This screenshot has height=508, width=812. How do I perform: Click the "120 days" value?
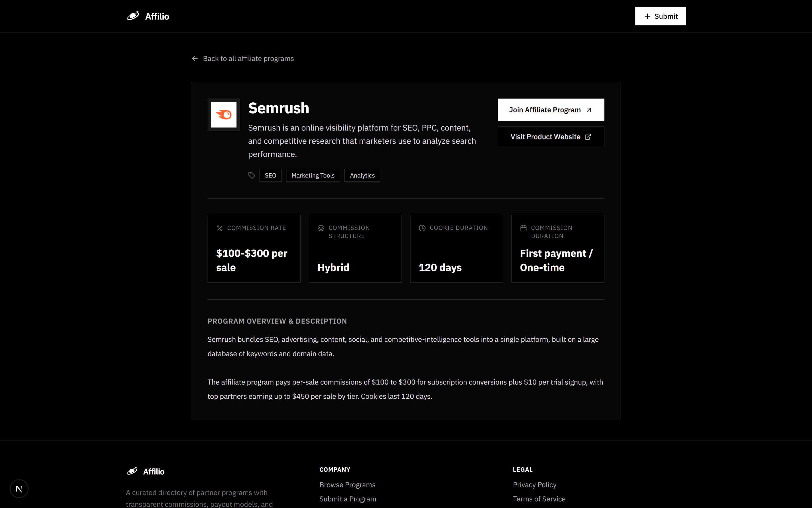pyautogui.click(x=440, y=267)
